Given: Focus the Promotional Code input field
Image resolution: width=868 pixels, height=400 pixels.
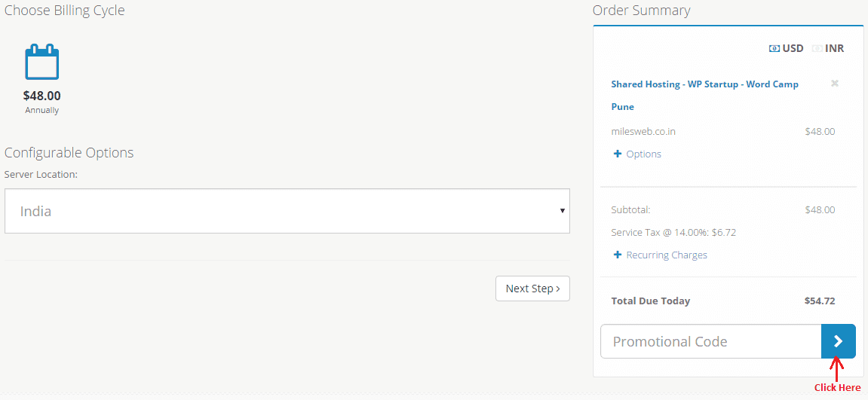Looking at the screenshot, I should point(711,341).
